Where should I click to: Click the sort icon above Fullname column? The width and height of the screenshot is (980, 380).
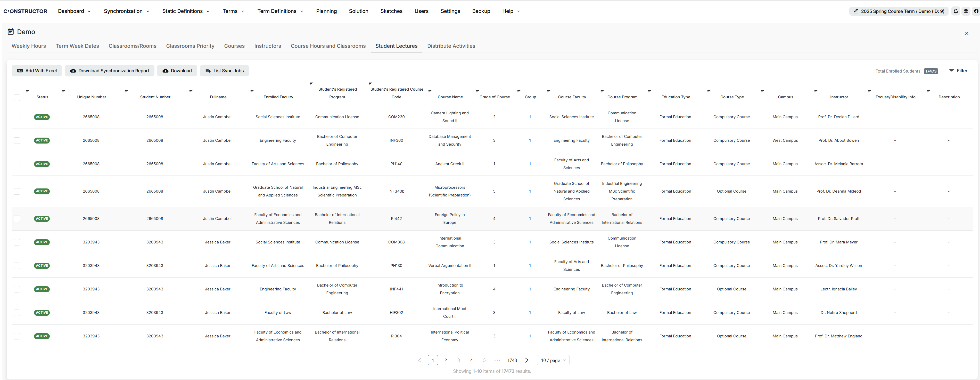coord(191,91)
